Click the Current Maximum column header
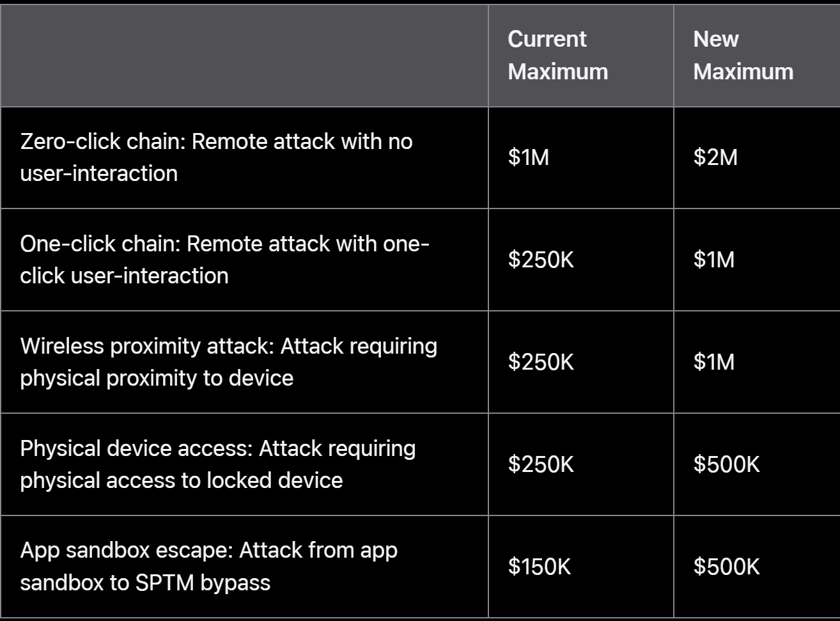Screen dimensions: 840x621 click(x=557, y=55)
